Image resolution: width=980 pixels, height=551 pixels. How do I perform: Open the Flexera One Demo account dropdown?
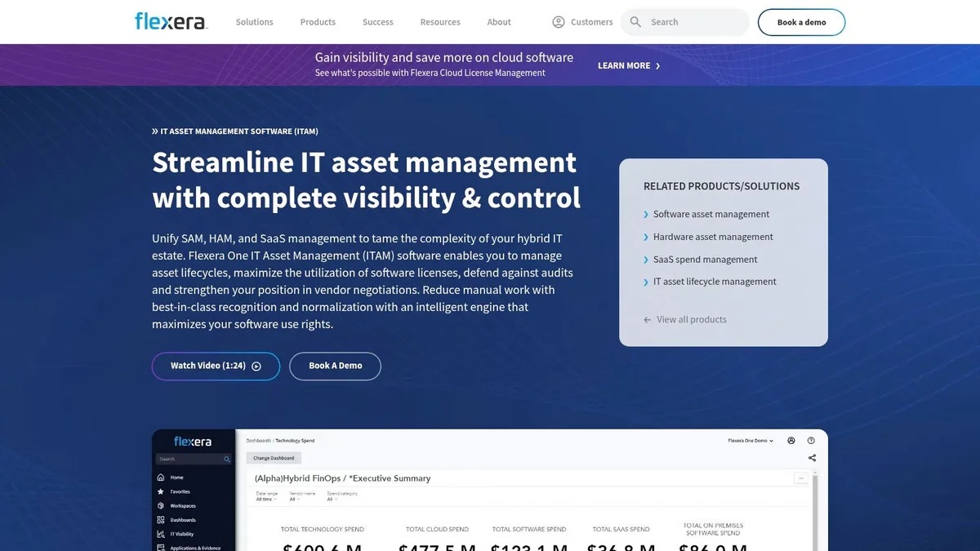point(751,441)
